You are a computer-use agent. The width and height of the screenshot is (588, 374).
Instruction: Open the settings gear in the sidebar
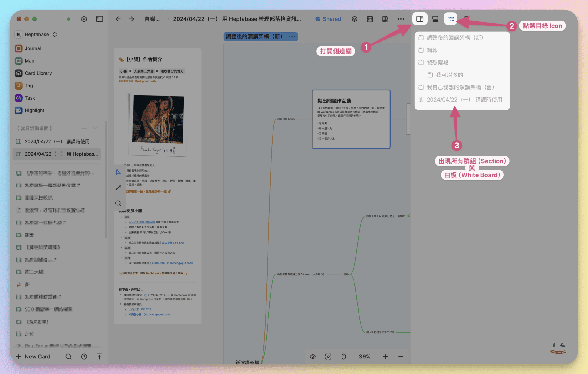84,19
